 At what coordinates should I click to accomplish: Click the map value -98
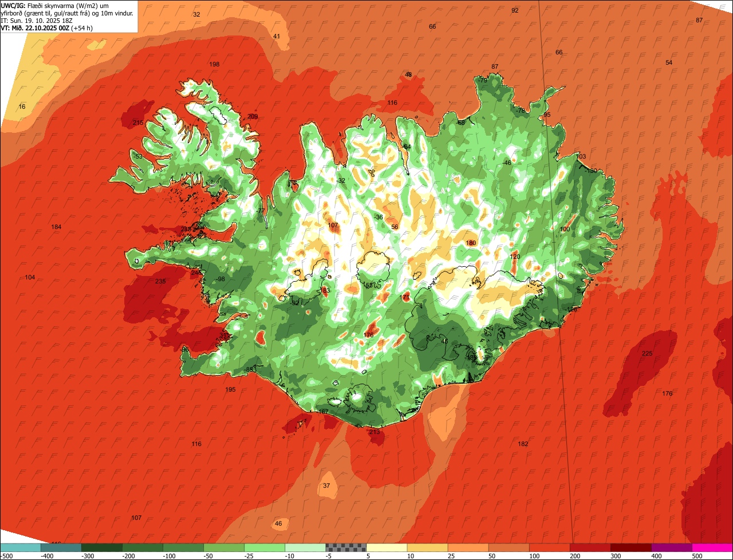point(220,279)
